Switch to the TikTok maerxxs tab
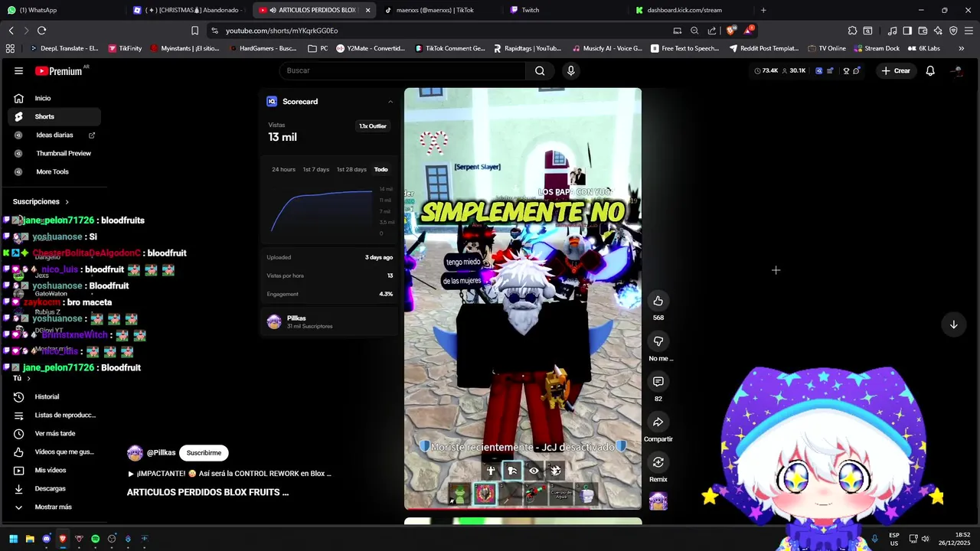 click(x=440, y=10)
